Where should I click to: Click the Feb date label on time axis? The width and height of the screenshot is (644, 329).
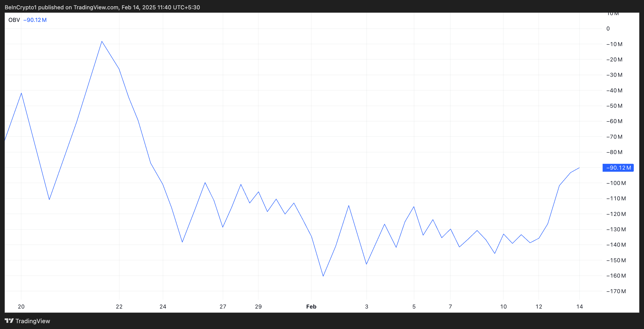(x=311, y=306)
